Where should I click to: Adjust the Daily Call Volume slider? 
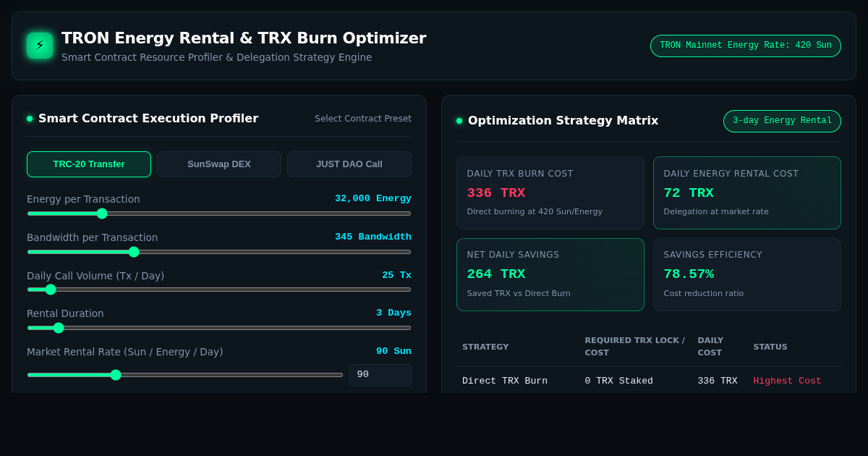(x=219, y=290)
